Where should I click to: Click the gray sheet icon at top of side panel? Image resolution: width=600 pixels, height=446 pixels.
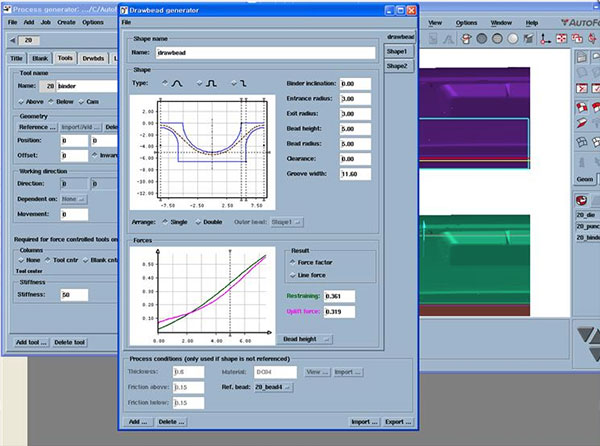pyautogui.click(x=582, y=57)
